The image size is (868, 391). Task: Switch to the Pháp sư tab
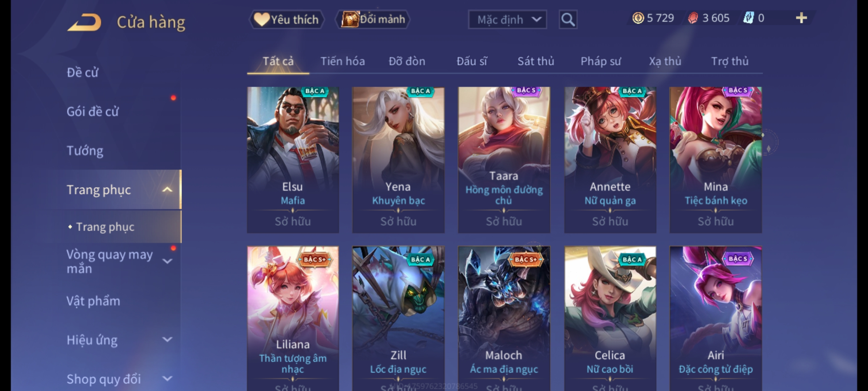tap(600, 61)
